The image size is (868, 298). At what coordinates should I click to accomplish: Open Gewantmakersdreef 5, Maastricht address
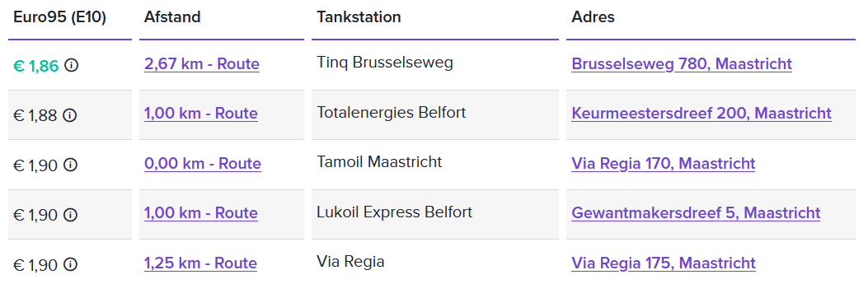[x=696, y=213]
